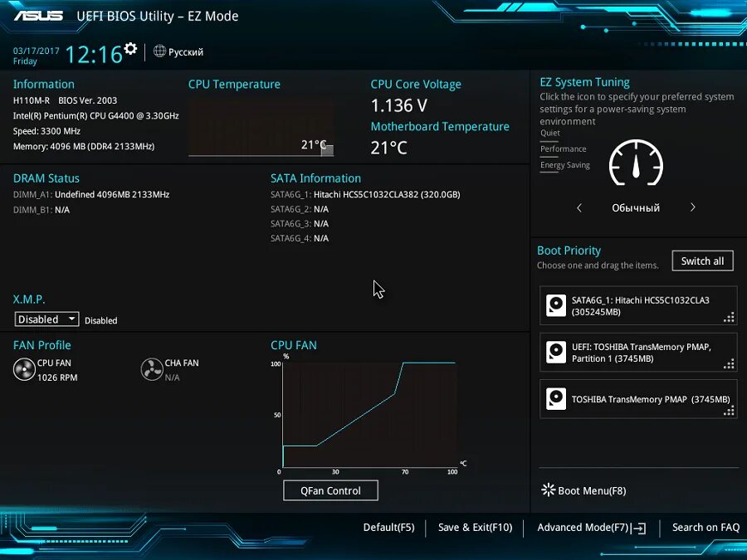Click DIMM_A1 Undefined 4096MB 2133MHz
This screenshot has width=747, height=560.
[91, 194]
